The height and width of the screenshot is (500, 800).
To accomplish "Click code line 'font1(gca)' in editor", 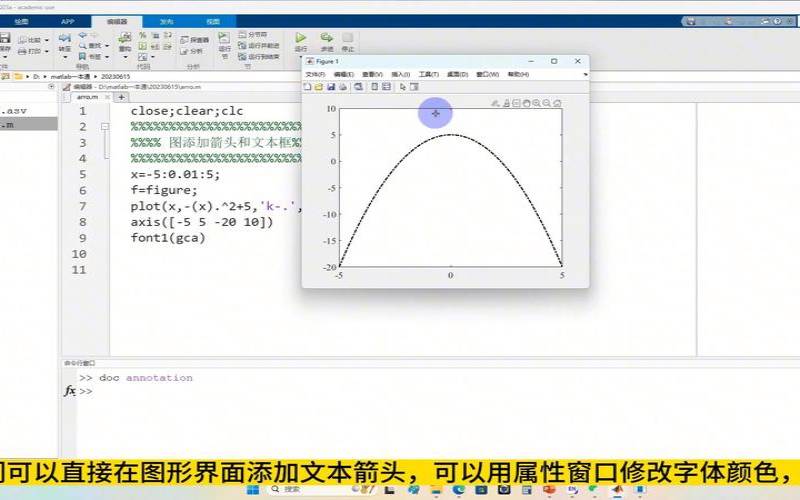I will click(x=167, y=238).
